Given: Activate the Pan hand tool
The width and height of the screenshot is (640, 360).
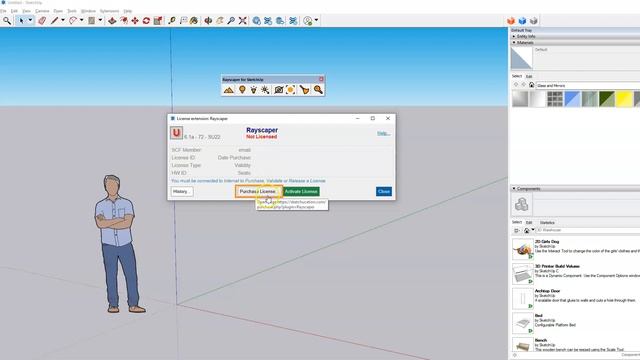Looking at the screenshot, I should 220,20.
